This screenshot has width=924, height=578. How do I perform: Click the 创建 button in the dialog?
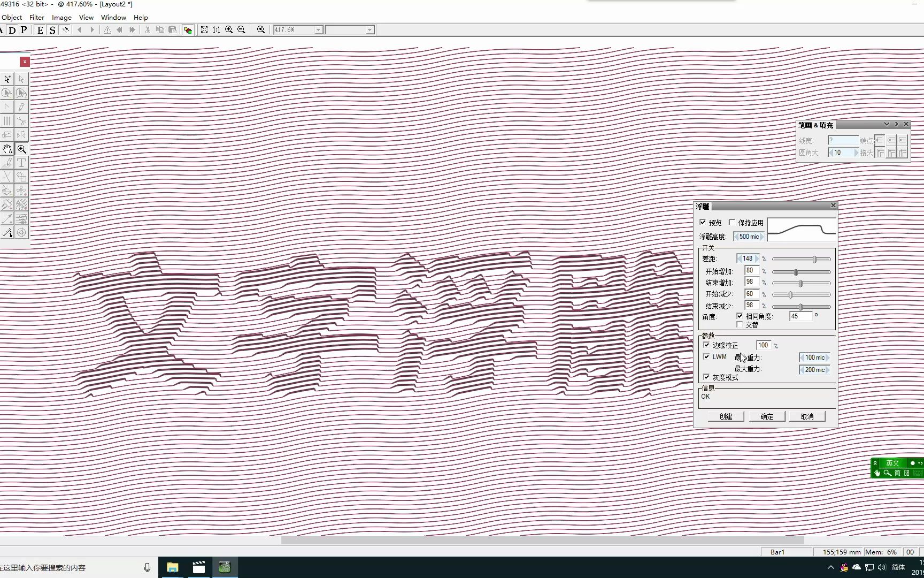(725, 416)
